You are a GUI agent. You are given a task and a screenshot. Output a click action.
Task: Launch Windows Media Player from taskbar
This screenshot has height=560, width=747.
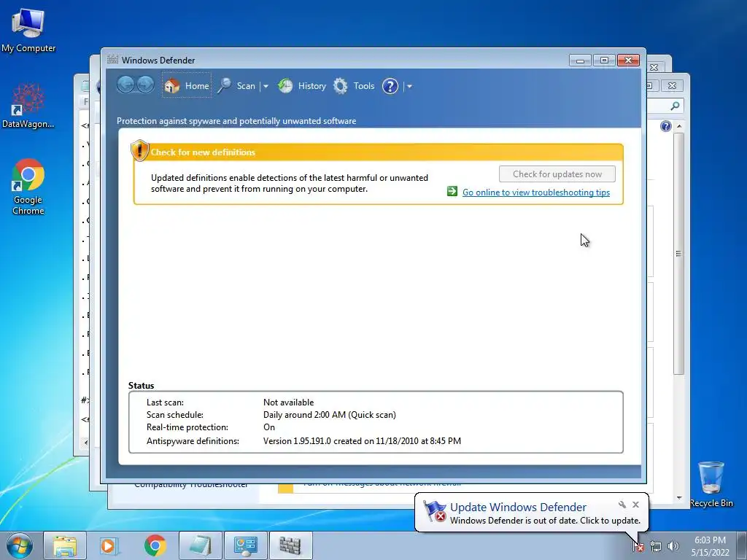click(x=108, y=545)
